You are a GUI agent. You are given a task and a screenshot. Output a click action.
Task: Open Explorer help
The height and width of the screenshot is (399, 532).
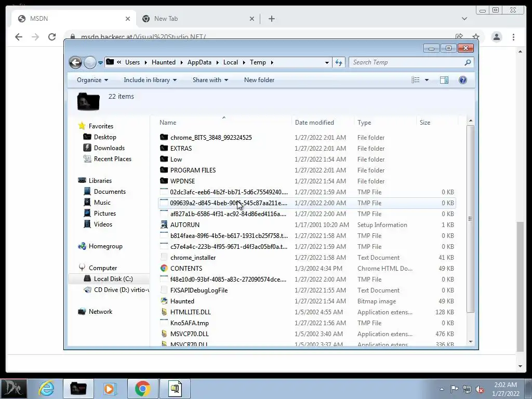click(463, 80)
